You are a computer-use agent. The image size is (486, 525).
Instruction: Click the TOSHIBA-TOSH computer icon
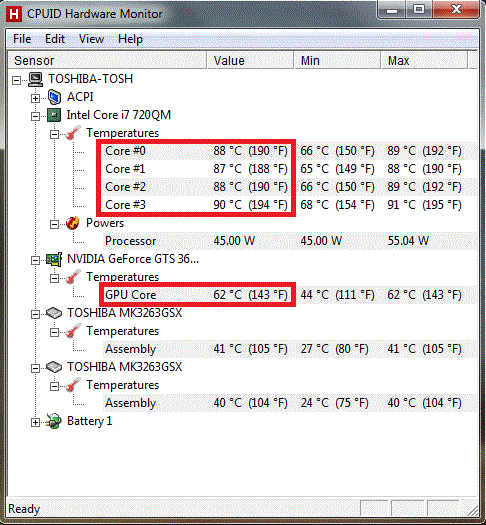(35, 79)
